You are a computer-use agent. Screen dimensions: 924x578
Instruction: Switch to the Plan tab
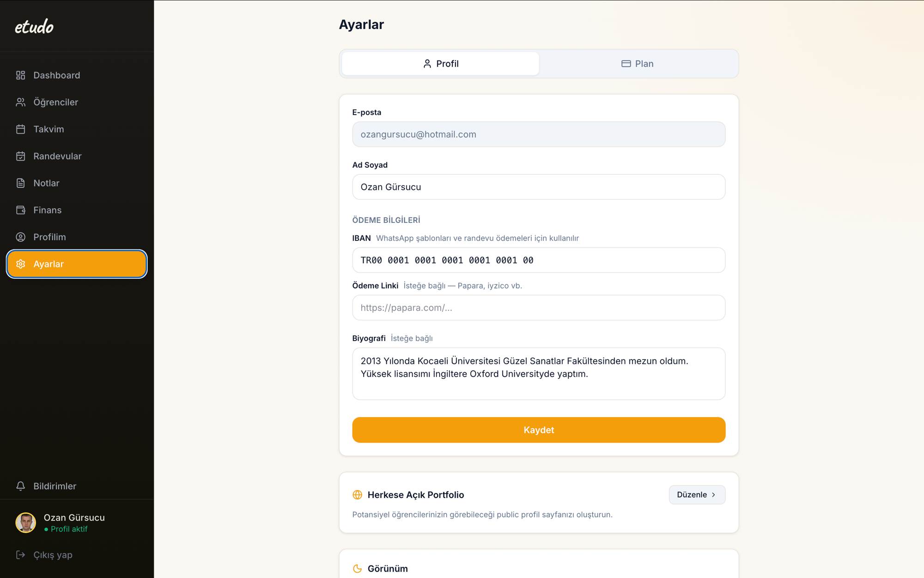click(x=637, y=64)
